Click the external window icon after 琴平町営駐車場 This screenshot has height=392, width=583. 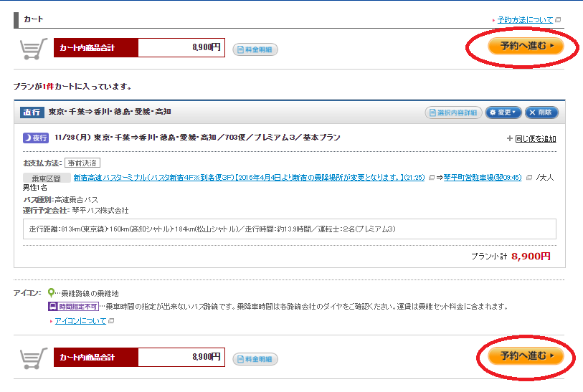point(529,177)
